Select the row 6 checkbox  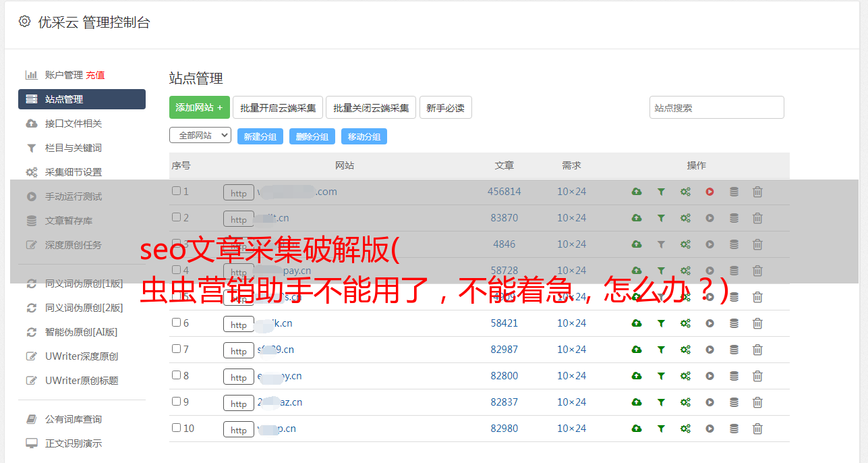pyautogui.click(x=176, y=323)
